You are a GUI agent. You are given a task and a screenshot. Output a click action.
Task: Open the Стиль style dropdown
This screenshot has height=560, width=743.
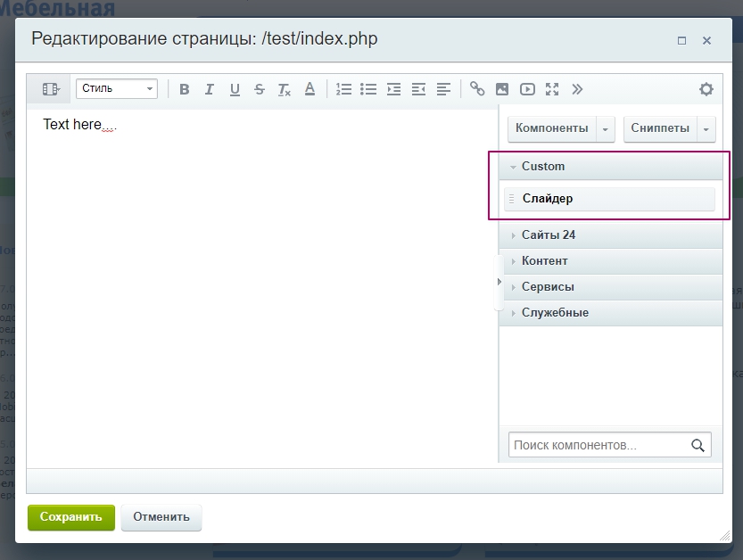pyautogui.click(x=117, y=88)
